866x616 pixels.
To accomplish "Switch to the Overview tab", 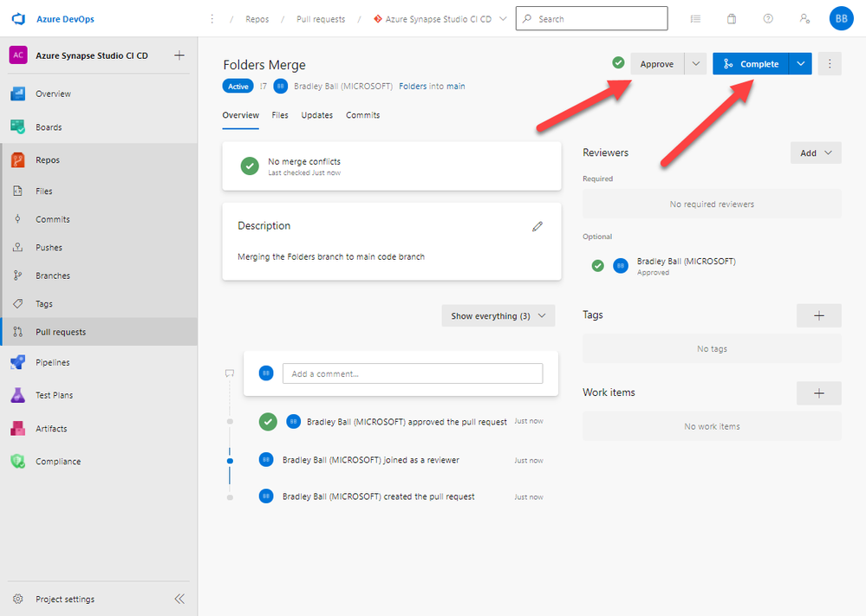I will tap(240, 115).
